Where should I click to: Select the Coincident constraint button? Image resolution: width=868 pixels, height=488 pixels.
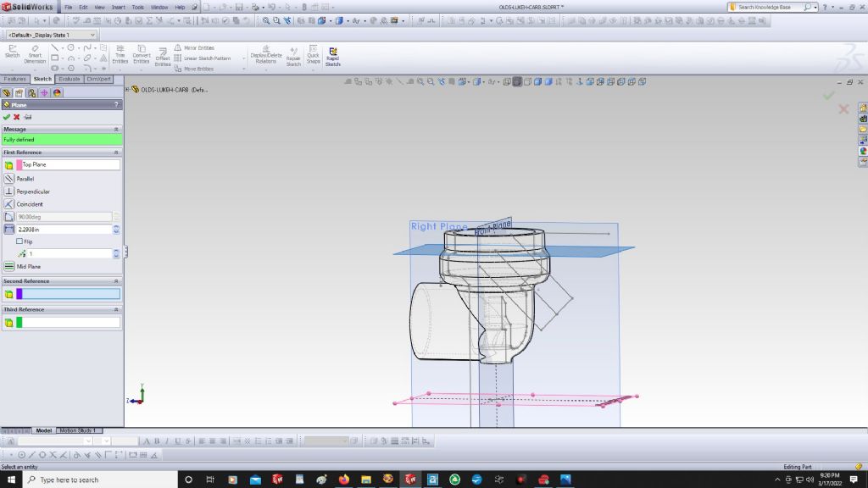pos(8,204)
